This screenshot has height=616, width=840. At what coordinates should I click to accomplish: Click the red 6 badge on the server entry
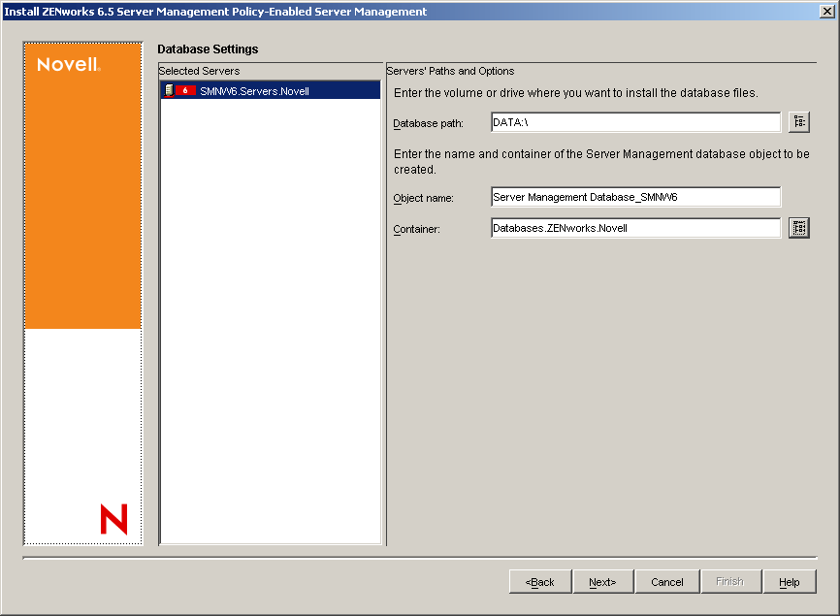point(183,88)
